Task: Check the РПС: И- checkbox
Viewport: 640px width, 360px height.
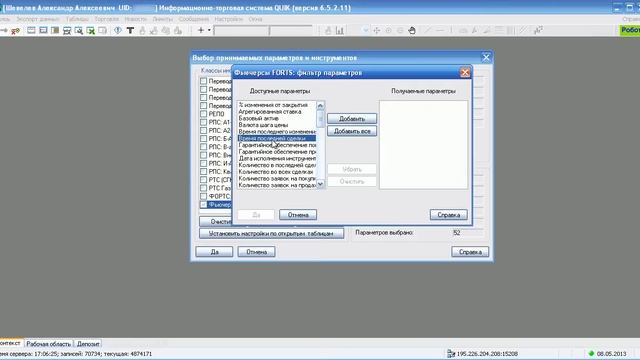Action: point(203,163)
